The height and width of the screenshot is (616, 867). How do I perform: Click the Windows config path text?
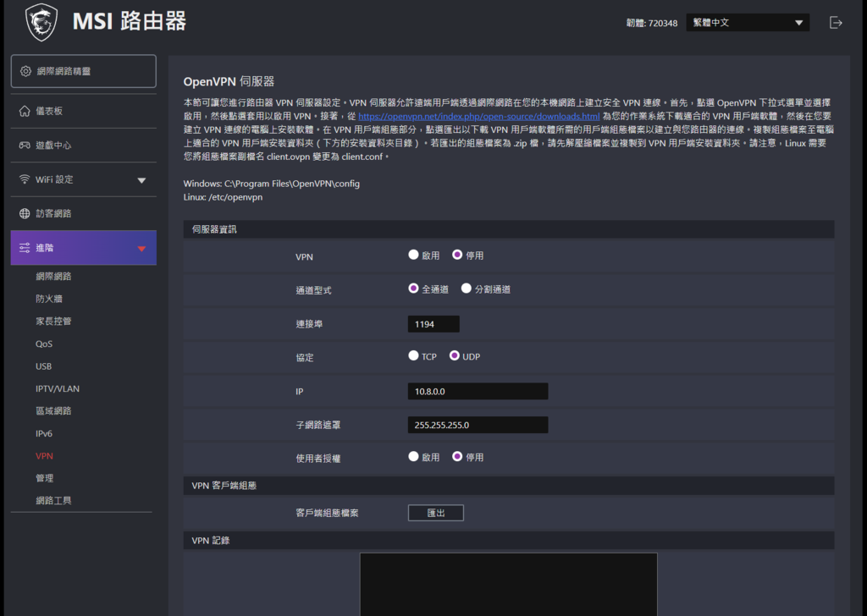pos(272,184)
